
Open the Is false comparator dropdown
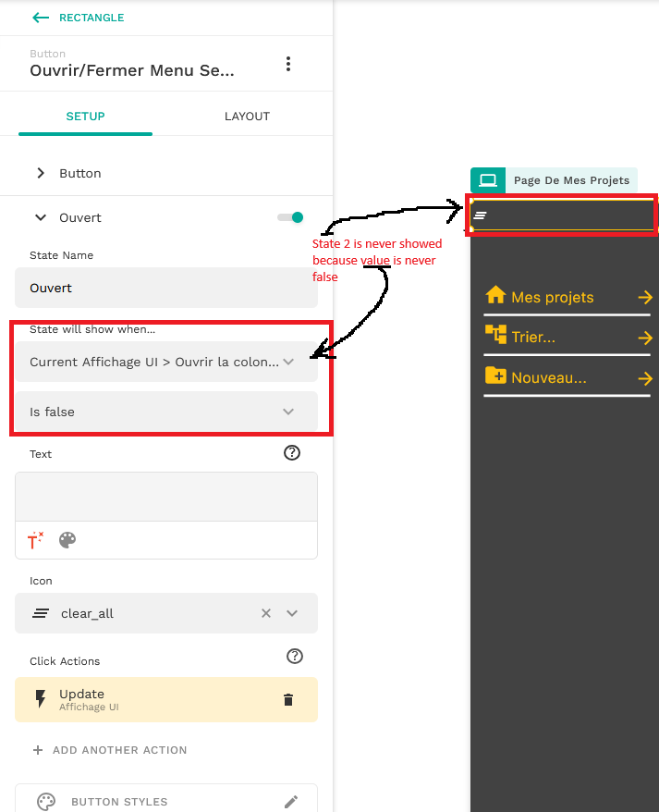tap(166, 412)
